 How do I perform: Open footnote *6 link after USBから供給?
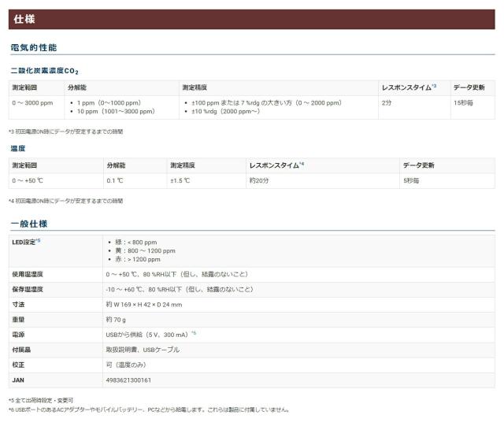coord(194,333)
